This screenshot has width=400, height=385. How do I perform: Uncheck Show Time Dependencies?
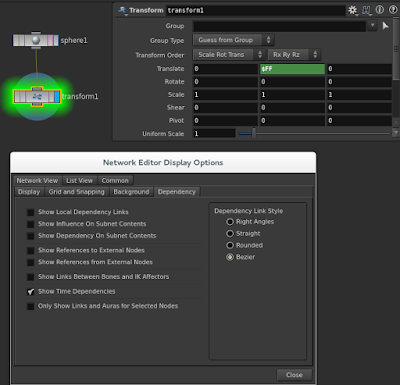coord(30,292)
